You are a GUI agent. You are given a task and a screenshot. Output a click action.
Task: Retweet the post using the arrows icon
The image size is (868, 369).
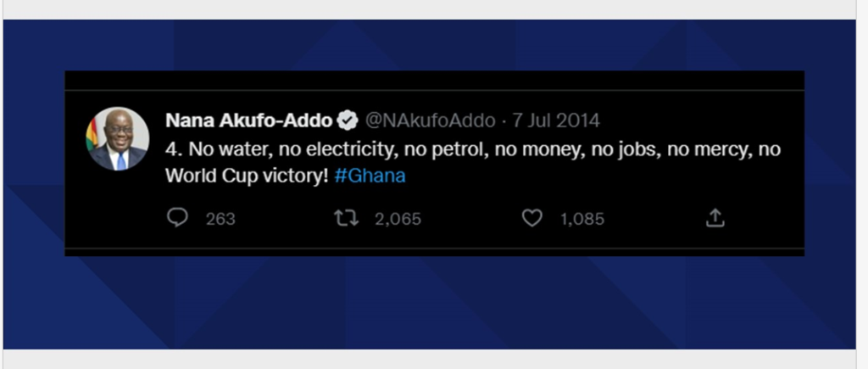pyautogui.click(x=347, y=218)
